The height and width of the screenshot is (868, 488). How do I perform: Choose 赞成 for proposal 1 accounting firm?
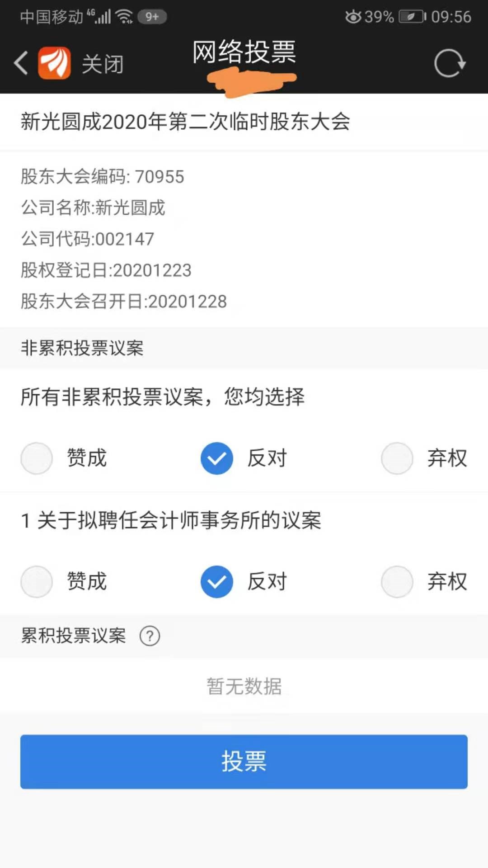pyautogui.click(x=37, y=581)
